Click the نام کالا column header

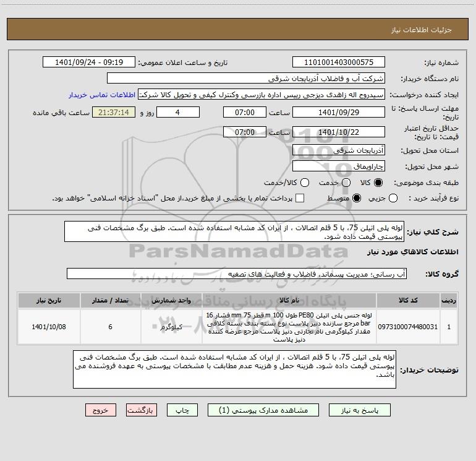pyautogui.click(x=289, y=300)
